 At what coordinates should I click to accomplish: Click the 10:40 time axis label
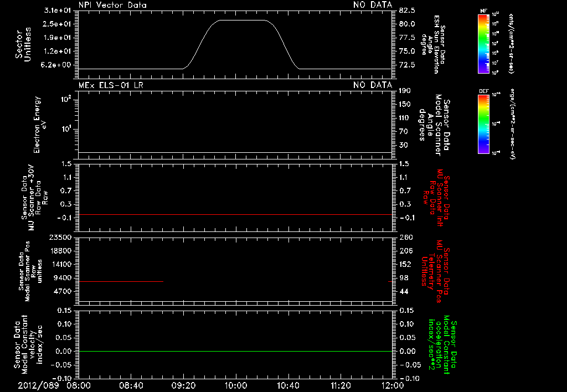288,385
